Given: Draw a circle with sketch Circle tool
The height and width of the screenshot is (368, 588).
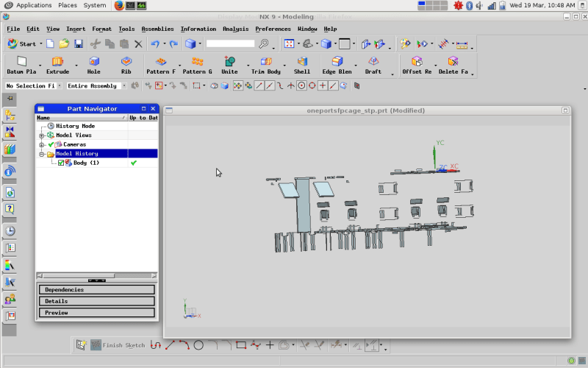Looking at the screenshot, I should point(198,344).
